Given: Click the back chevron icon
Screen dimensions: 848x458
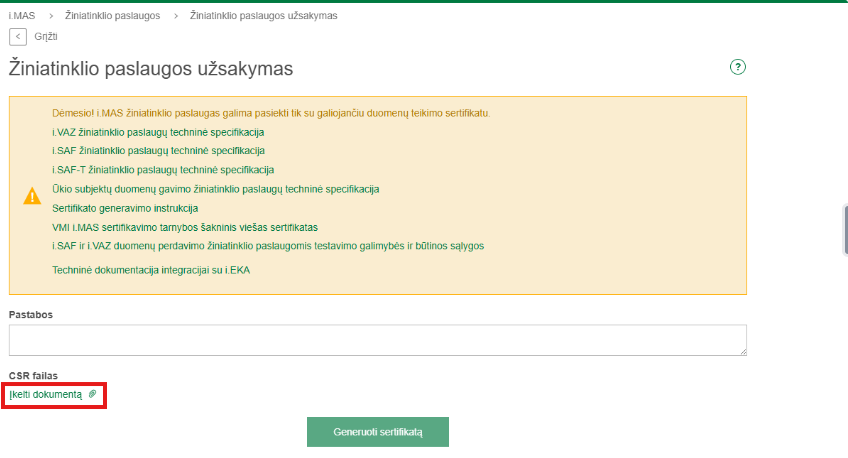Looking at the screenshot, I should click(18, 36).
